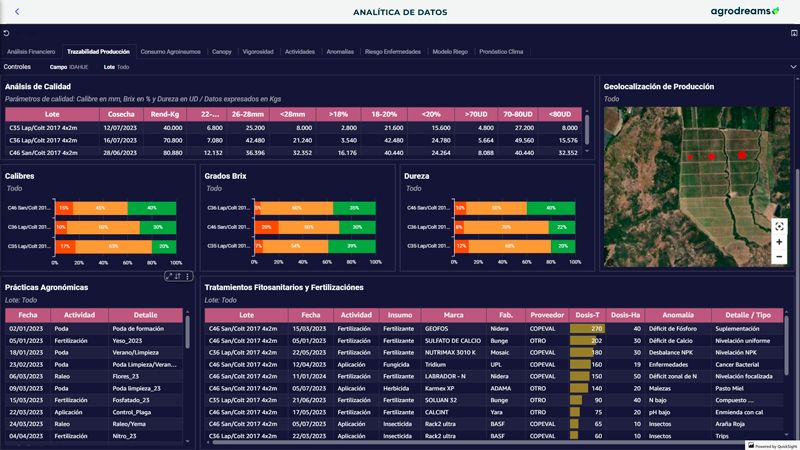Maximize the Prácticas Agronómicas visual
This screenshot has height=450, width=800.
point(168,276)
